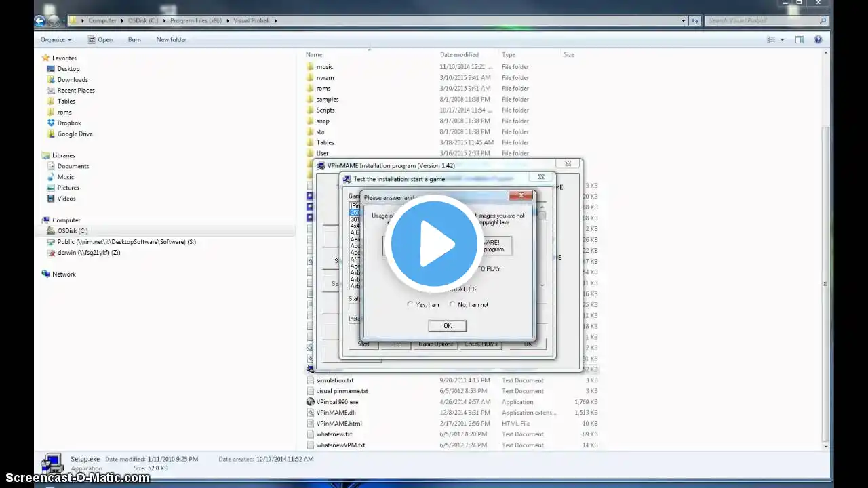This screenshot has width=868, height=488.
Task: Click the Dropbox icon in Favorites
Action: coord(51,123)
